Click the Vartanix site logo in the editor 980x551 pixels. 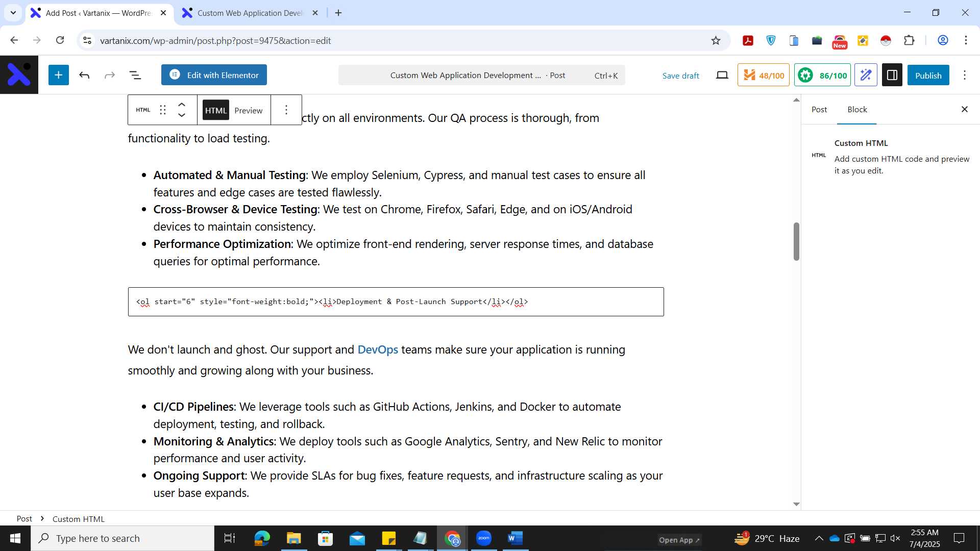(x=19, y=75)
